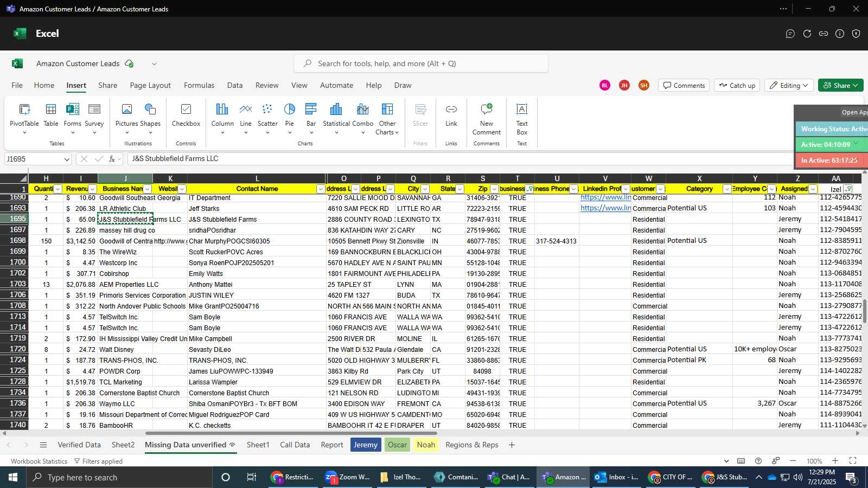Open the Call Data sheet
Screen dimensions: 868x488
point(295,445)
